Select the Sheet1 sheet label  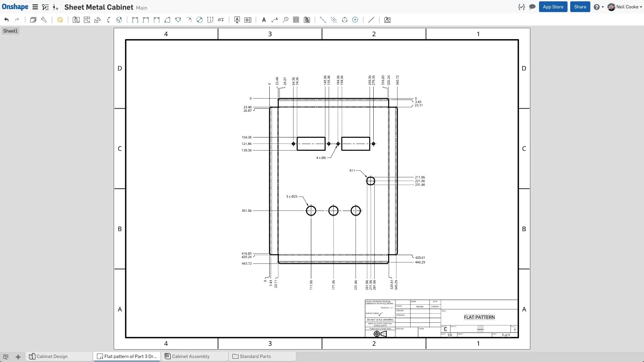[10, 31]
